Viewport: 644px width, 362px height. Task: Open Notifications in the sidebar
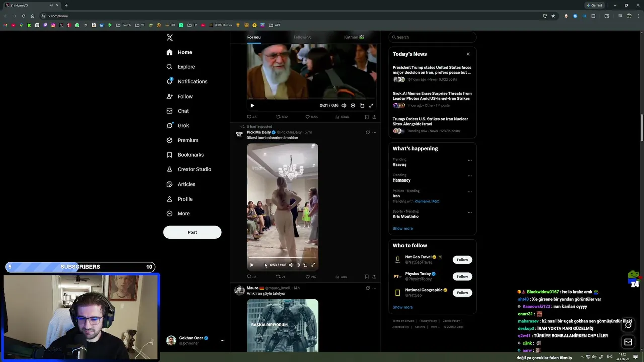click(x=187, y=81)
